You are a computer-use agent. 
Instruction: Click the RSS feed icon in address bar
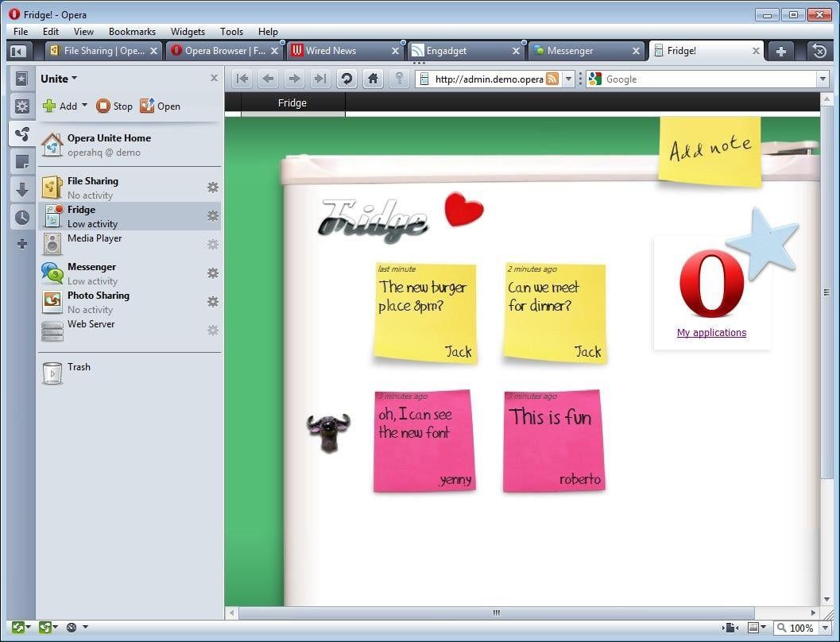pos(552,79)
